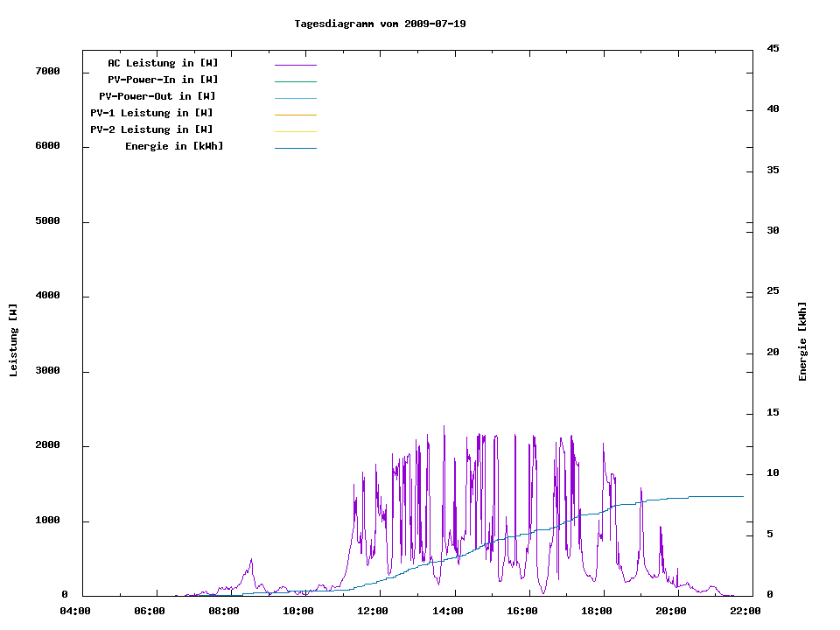Click the 18:00 time axis label

coord(597,611)
